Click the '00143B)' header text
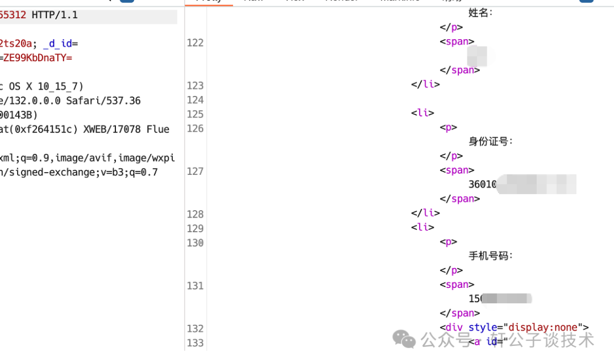The width and height of the screenshot is (614, 364). point(19,115)
